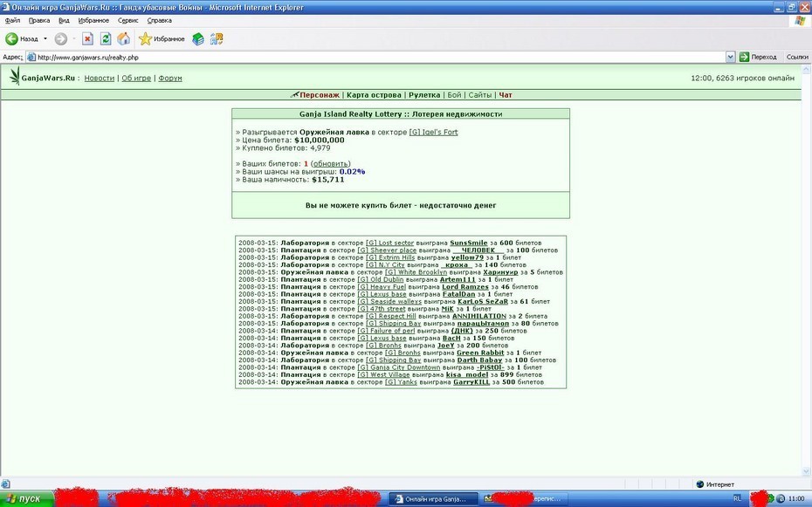
Task: Click the vertical scrollbar up arrow
Action: coord(806,69)
